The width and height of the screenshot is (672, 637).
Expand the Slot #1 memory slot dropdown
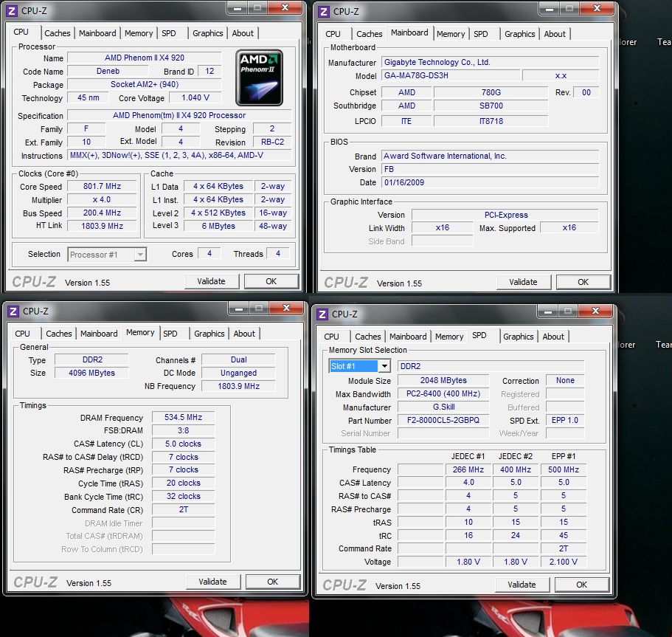pos(359,366)
